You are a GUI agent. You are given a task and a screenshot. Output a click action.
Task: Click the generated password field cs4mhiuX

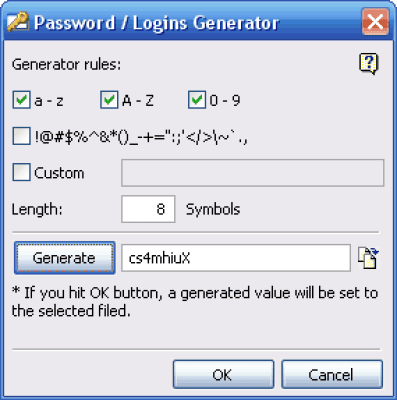tap(236, 258)
